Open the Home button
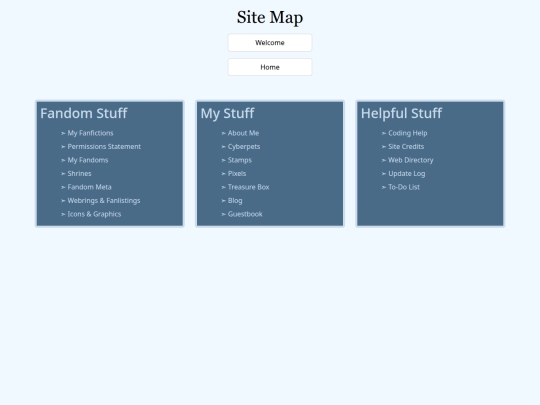This screenshot has width=540, height=405. point(270,67)
